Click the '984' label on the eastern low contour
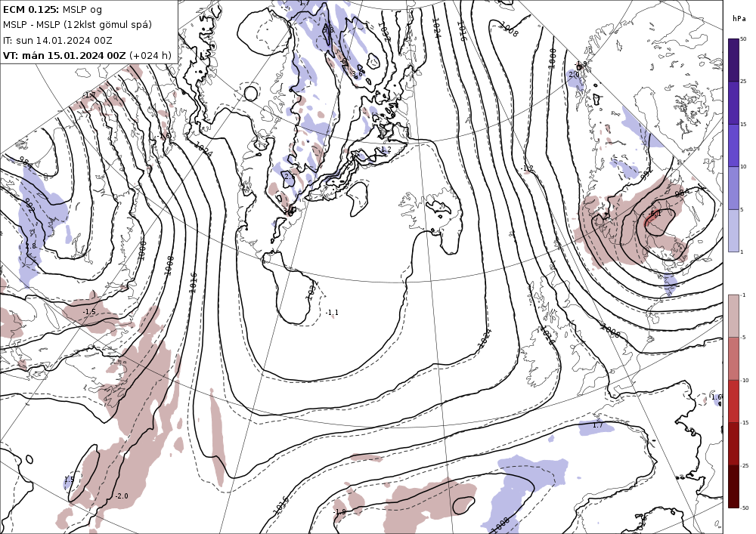 [x=682, y=193]
